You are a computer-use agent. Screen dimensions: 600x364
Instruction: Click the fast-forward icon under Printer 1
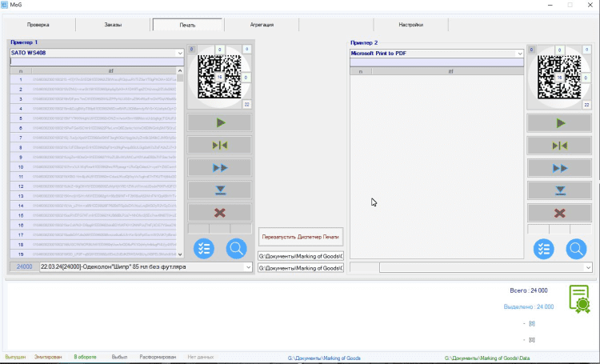pos(219,167)
